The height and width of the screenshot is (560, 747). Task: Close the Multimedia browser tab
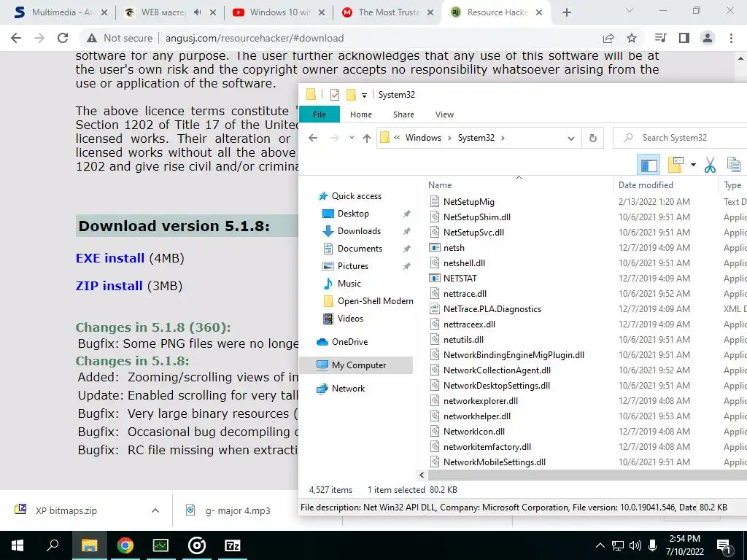tap(104, 12)
